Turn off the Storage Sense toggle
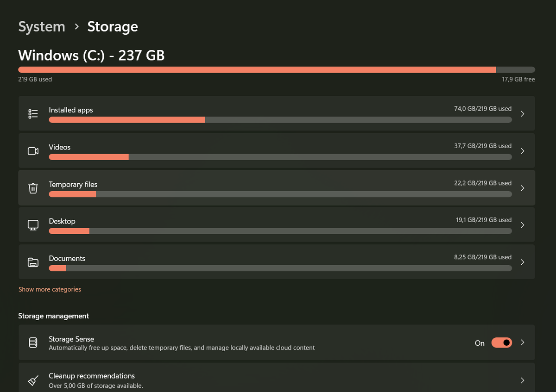Screen dimensions: 556x392 click(x=501, y=342)
